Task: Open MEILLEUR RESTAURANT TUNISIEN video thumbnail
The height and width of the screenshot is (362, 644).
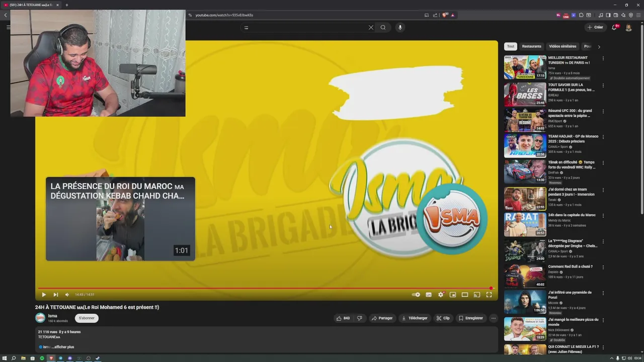Action: (x=525, y=67)
